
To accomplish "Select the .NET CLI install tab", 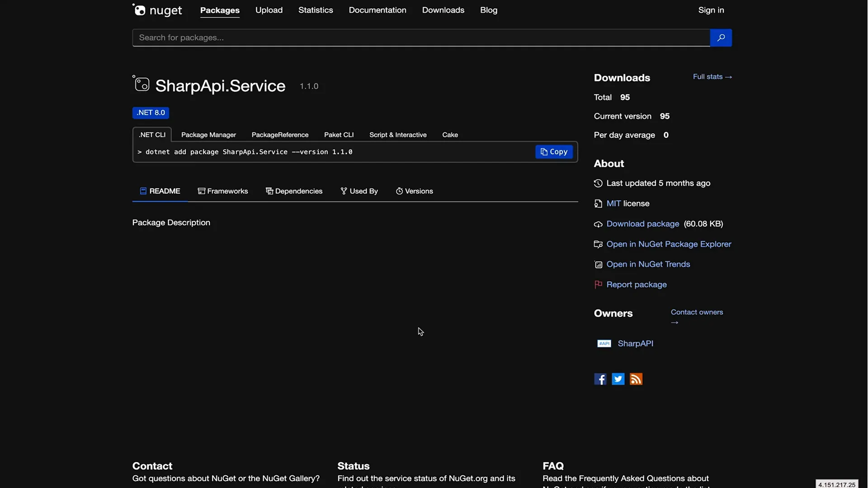I will [x=152, y=135].
